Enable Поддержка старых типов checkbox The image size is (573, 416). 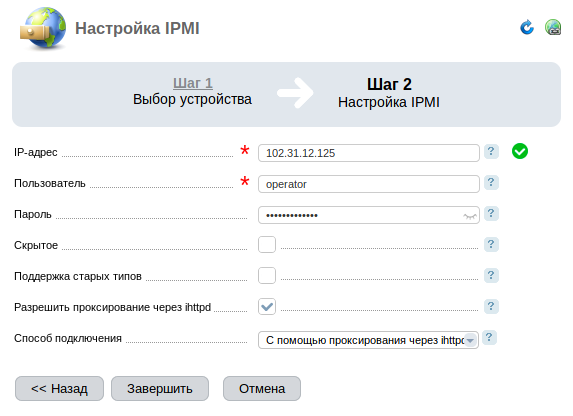click(x=267, y=276)
